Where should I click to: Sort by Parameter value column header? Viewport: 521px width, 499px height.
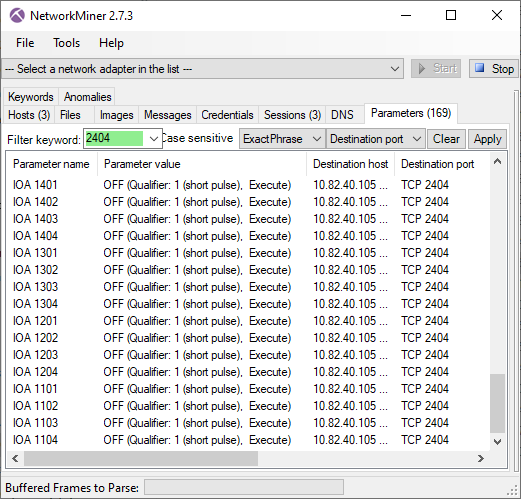(x=202, y=164)
